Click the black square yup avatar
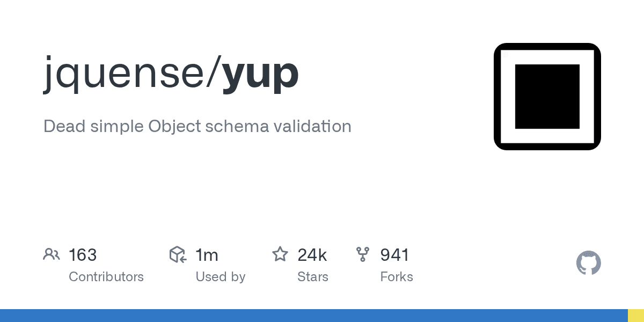644x322 pixels. [x=547, y=97]
